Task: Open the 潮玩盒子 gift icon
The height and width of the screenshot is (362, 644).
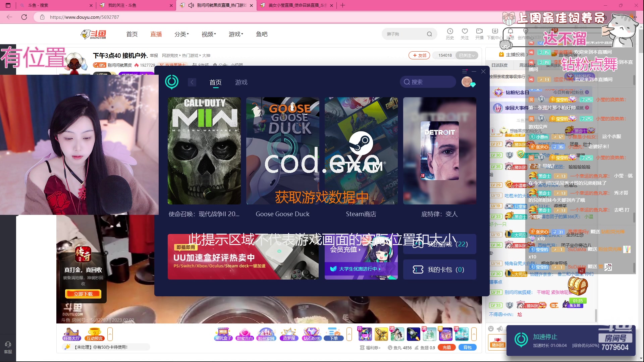Action: point(223,334)
